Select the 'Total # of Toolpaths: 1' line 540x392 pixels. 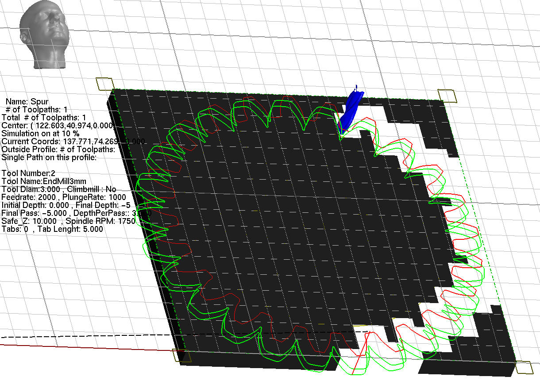(x=44, y=117)
